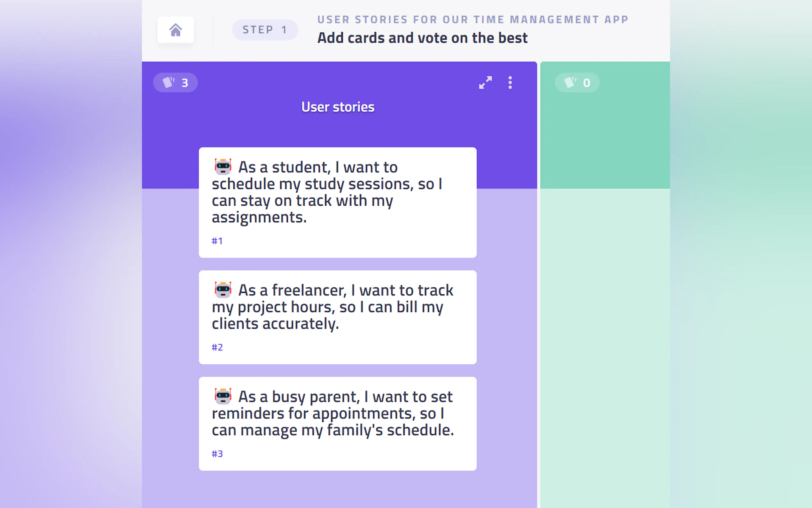
Task: Click the robot avatar on student card
Action: pyautogui.click(x=223, y=167)
